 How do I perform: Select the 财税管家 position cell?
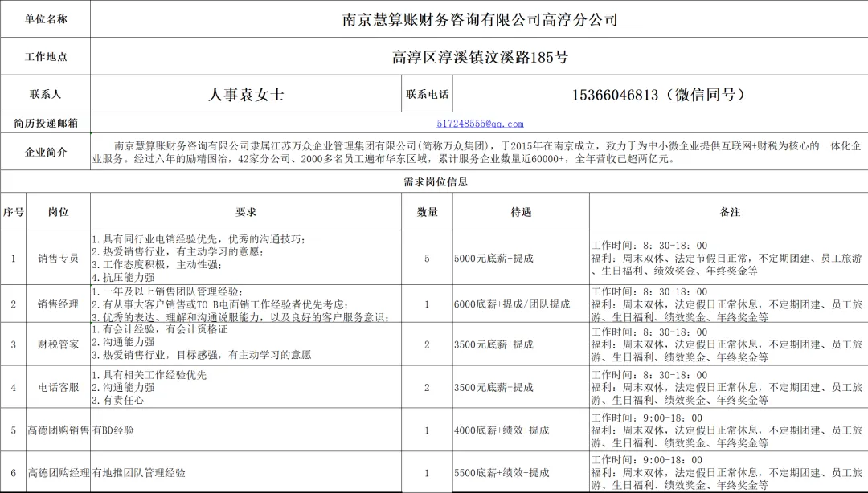pos(58,344)
